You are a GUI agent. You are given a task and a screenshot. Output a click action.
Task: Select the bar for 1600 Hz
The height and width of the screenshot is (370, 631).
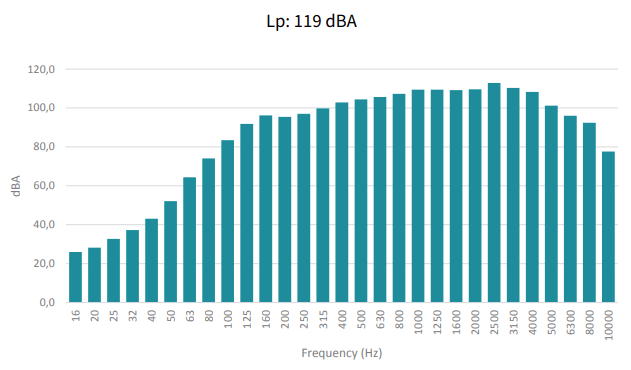pyautogui.click(x=456, y=196)
